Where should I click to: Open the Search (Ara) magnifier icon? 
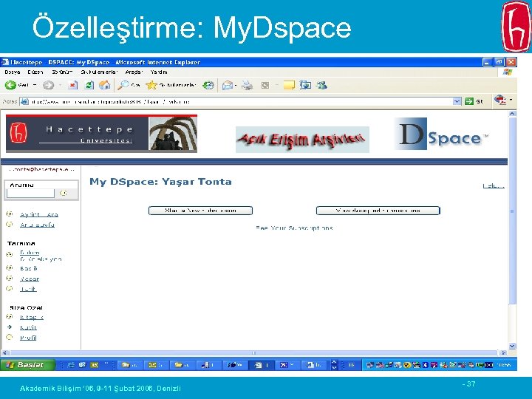(x=123, y=85)
